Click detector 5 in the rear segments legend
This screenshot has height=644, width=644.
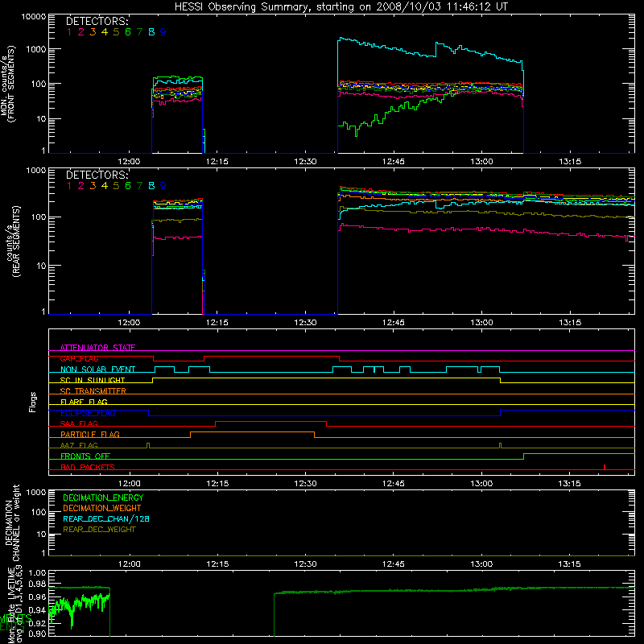pos(116,186)
